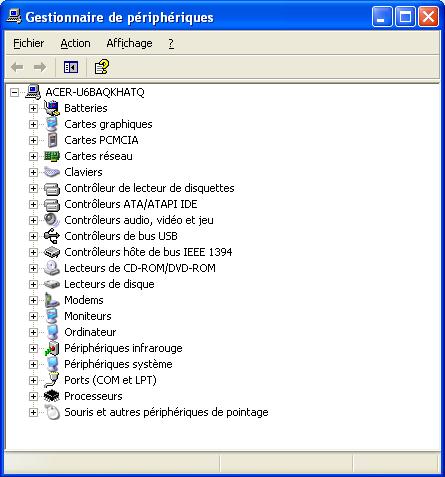The image size is (445, 477).
Task: Expand the Lecteurs de disque node
Action: tap(33, 284)
